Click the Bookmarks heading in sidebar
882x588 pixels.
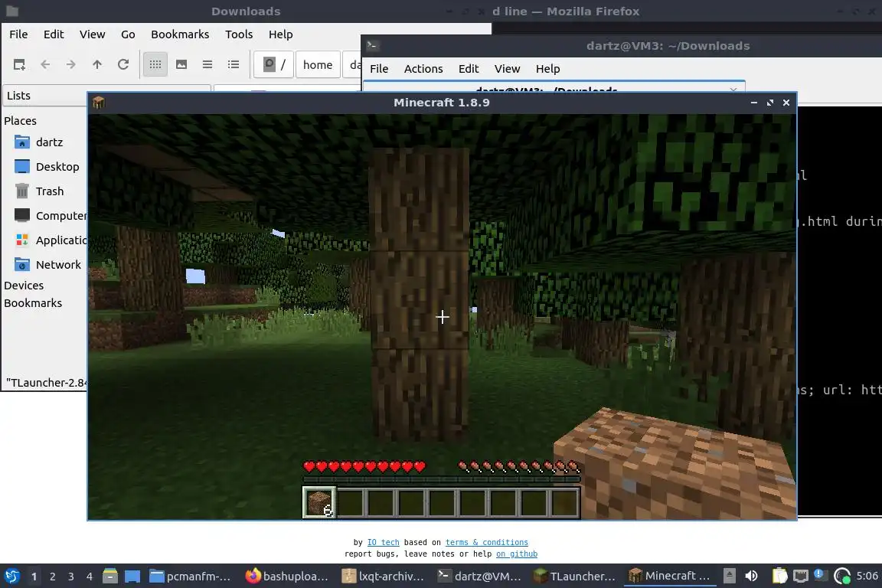tap(33, 303)
